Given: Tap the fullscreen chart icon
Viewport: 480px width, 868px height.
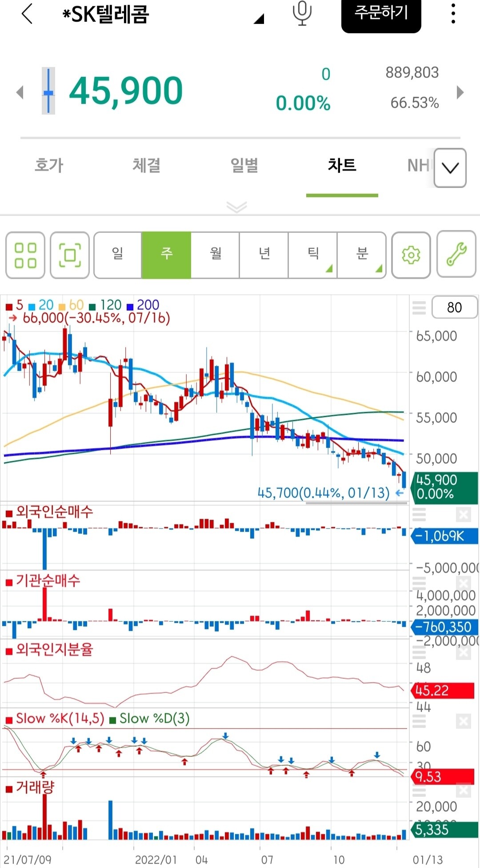Looking at the screenshot, I should click(70, 255).
